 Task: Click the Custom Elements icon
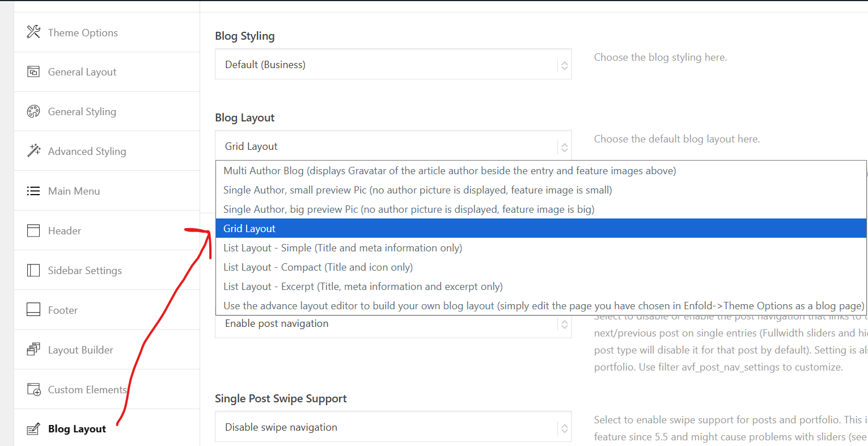(33, 389)
